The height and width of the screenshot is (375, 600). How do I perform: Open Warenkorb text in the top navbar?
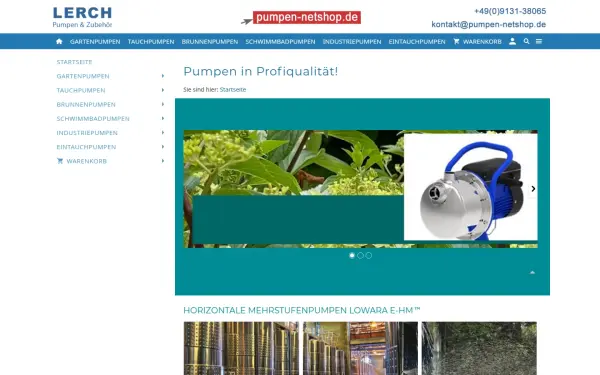[x=482, y=41]
